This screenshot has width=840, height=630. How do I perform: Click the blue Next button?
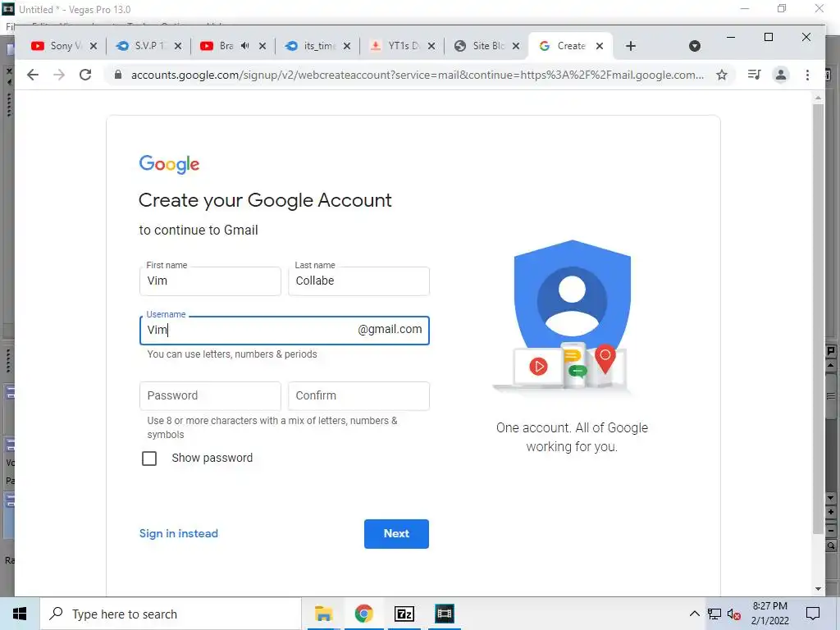point(396,533)
